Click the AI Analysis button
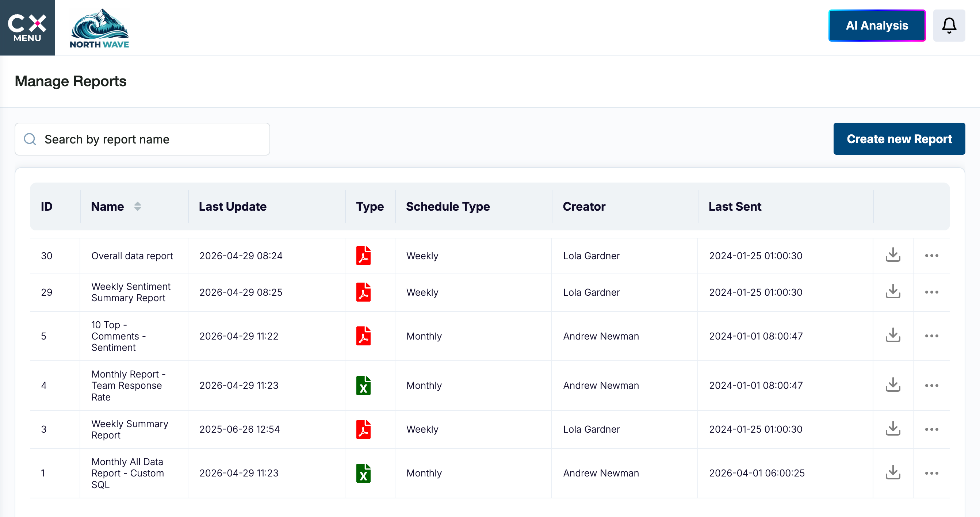 click(877, 26)
